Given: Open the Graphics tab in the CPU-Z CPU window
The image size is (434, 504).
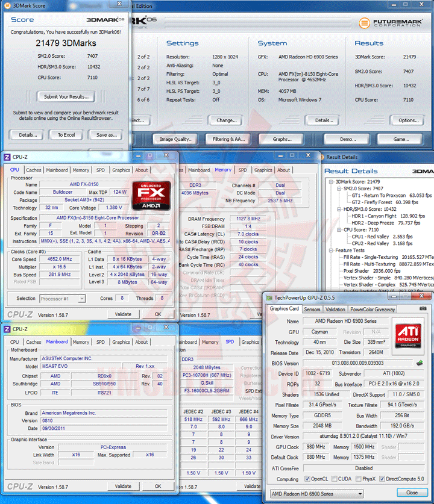Looking at the screenshot, I should click(121, 170).
